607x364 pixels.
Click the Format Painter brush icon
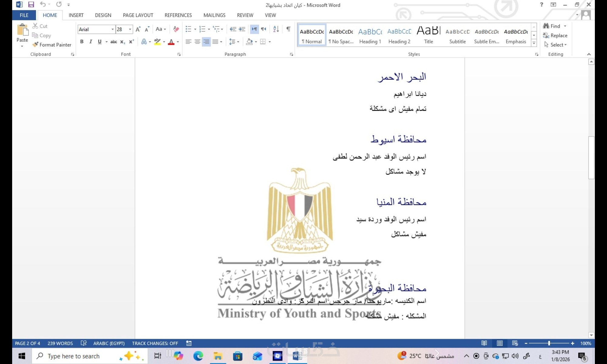click(x=36, y=45)
